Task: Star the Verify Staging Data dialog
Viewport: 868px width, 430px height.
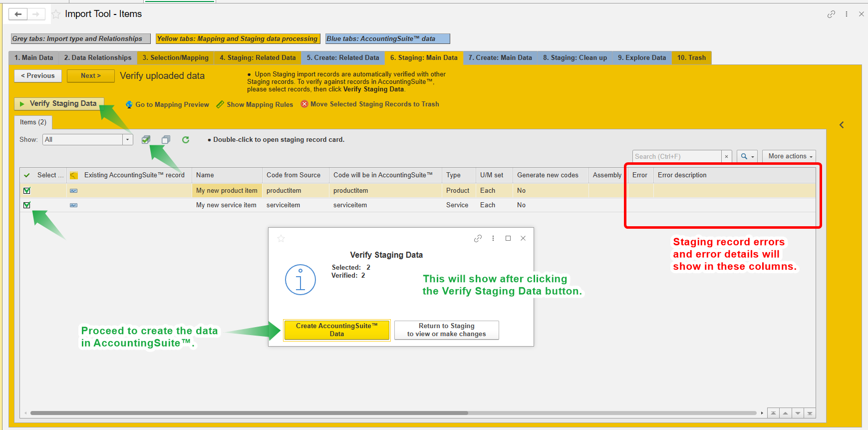Action: (x=281, y=238)
